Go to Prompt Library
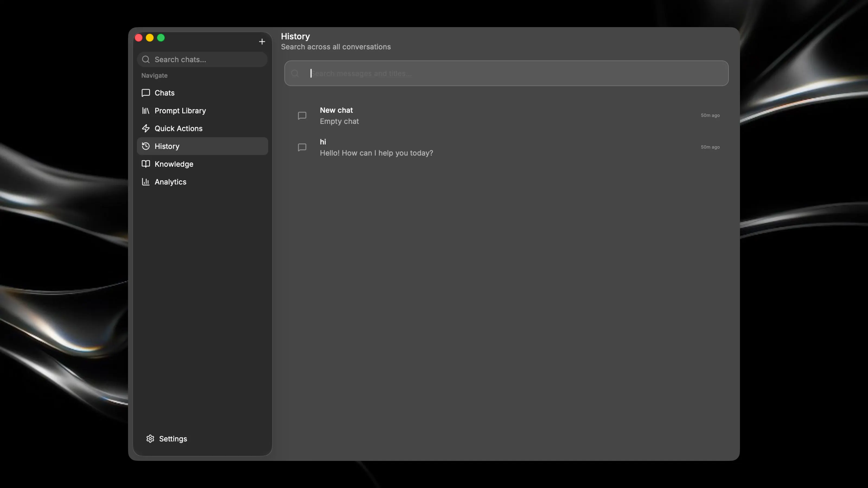 (203, 111)
